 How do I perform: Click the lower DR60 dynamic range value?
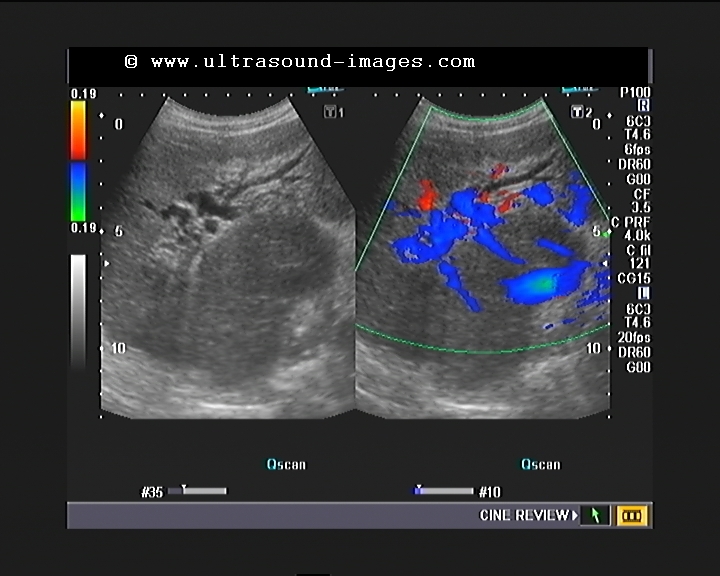pyautogui.click(x=635, y=352)
